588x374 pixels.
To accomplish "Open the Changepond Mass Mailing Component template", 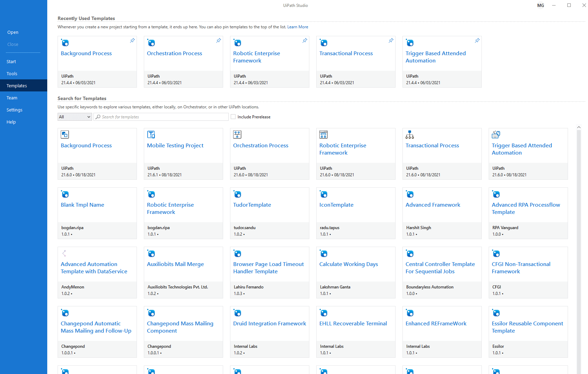I will (183, 332).
